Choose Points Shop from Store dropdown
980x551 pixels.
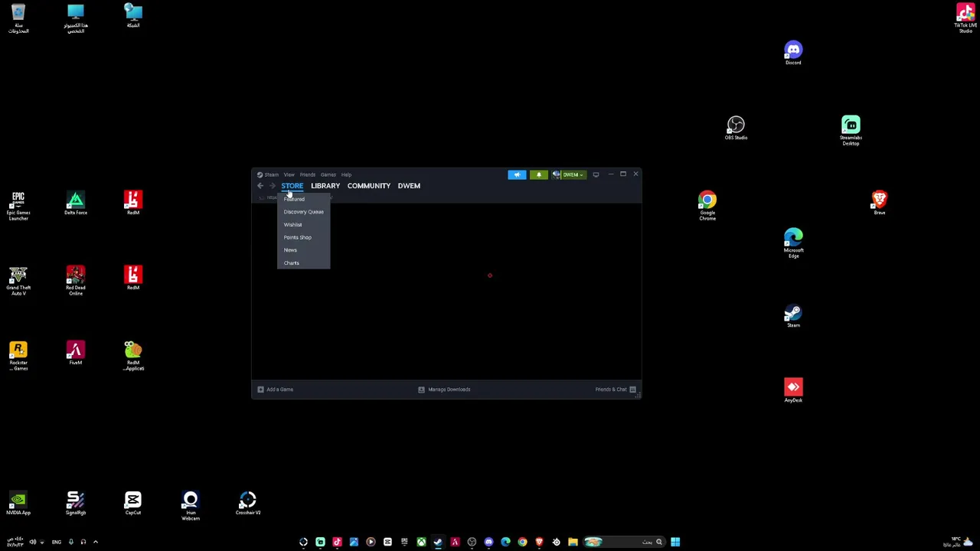pos(303,237)
